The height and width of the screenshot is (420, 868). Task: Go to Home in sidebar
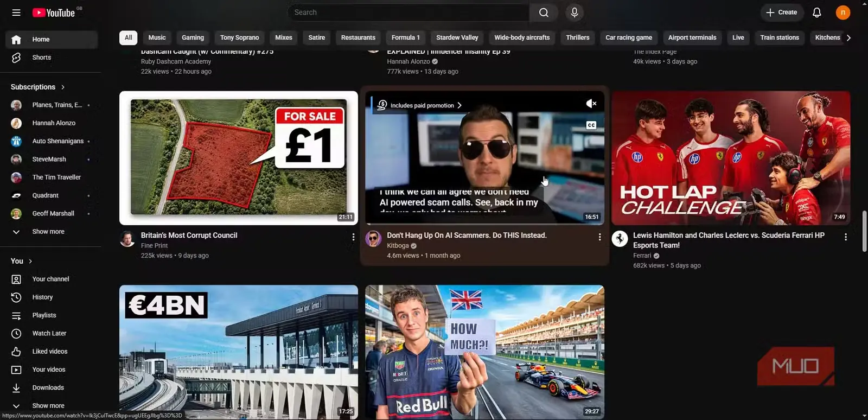click(x=52, y=40)
